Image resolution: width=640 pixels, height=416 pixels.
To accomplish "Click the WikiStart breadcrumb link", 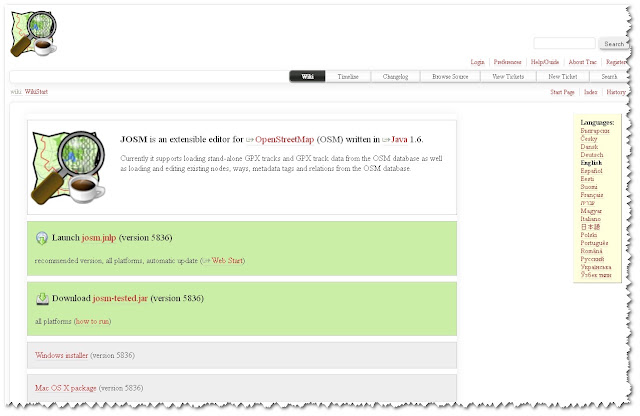I will (x=36, y=91).
